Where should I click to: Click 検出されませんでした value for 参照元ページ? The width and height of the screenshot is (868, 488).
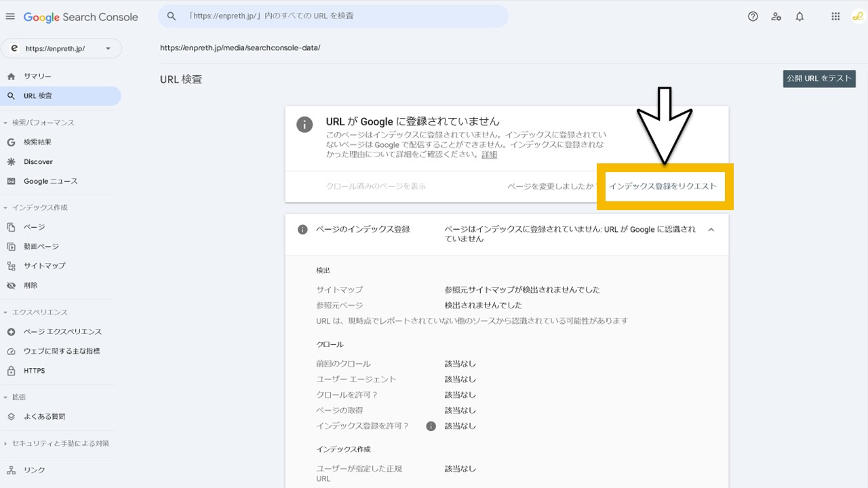[x=484, y=306]
